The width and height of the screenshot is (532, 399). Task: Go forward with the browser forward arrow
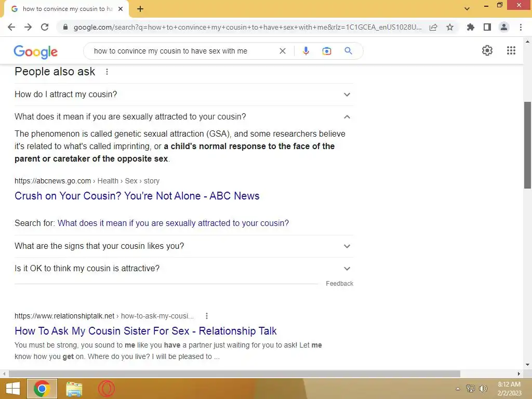(28, 27)
